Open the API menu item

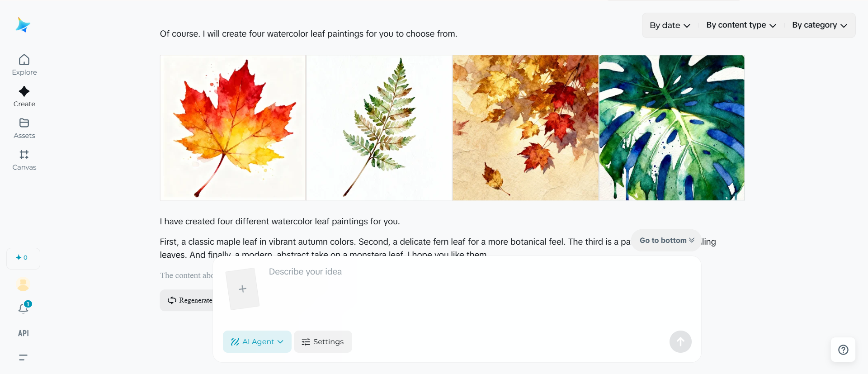(24, 333)
